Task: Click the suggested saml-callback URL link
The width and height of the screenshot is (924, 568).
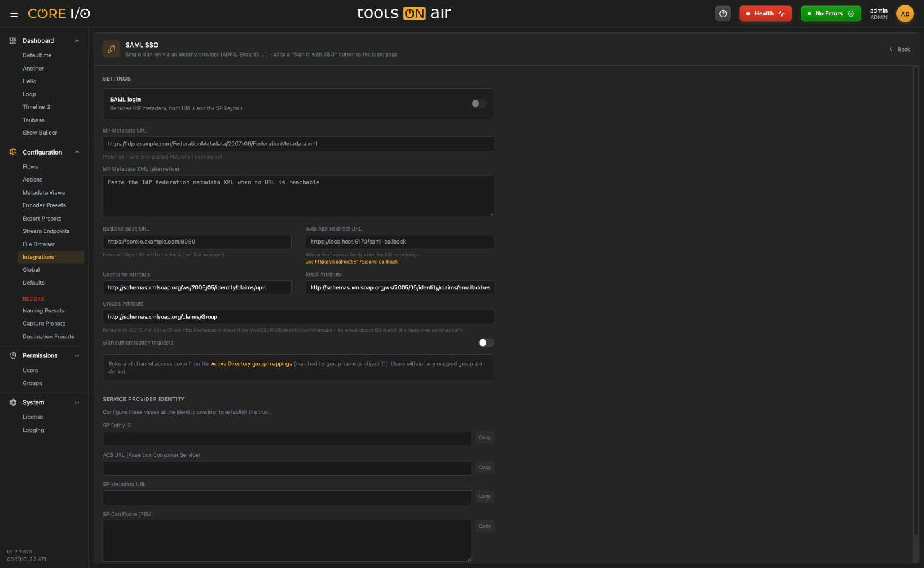Action: point(352,262)
